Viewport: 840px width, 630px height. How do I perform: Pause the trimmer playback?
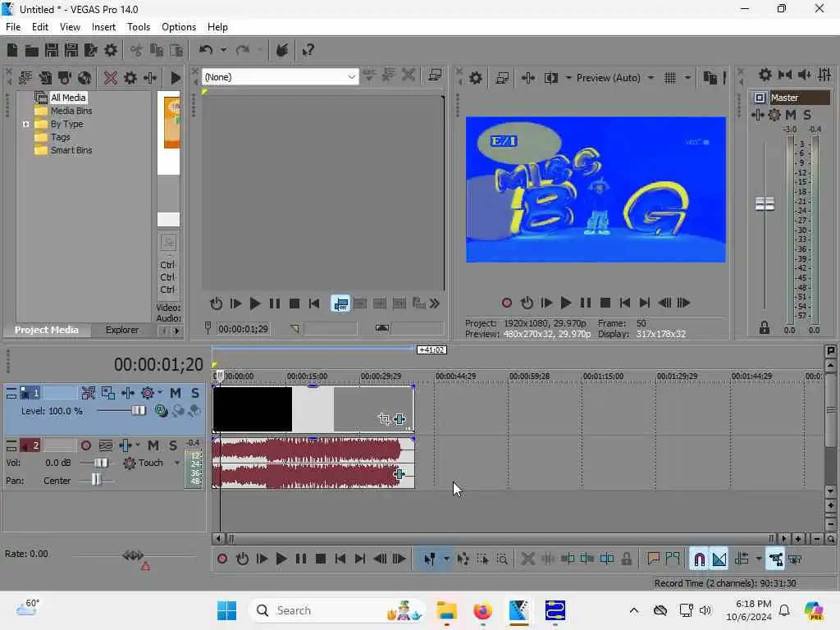pyautogui.click(x=274, y=304)
